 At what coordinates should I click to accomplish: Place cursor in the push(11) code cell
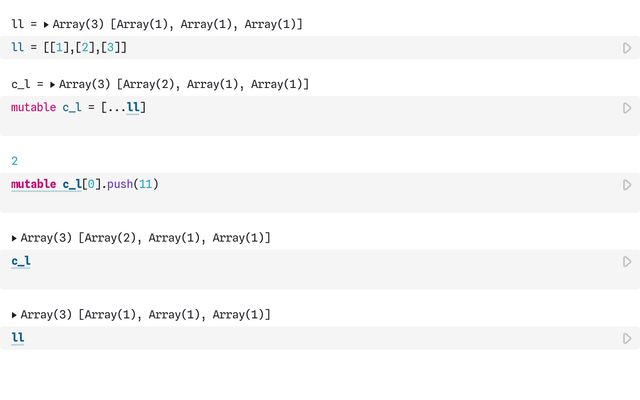click(x=300, y=185)
